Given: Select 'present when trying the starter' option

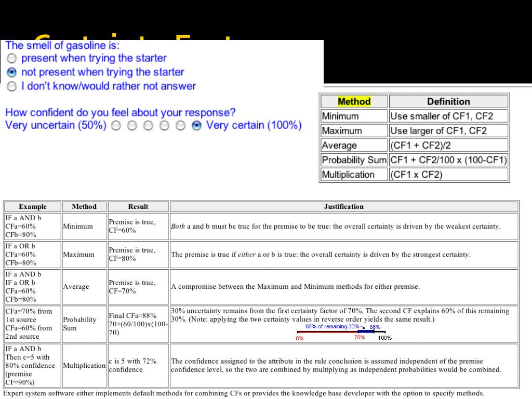Looking at the screenshot, I should (11, 58).
